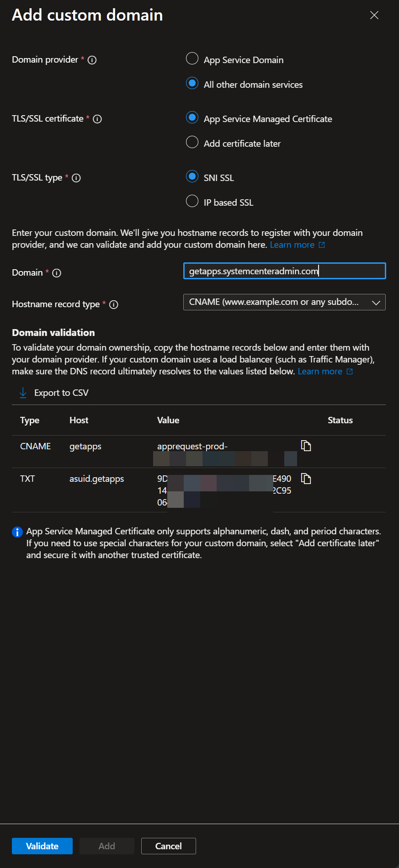The height and width of the screenshot is (868, 399).
Task: Select the asuid.getapps host cell
Action: pyautogui.click(x=96, y=479)
